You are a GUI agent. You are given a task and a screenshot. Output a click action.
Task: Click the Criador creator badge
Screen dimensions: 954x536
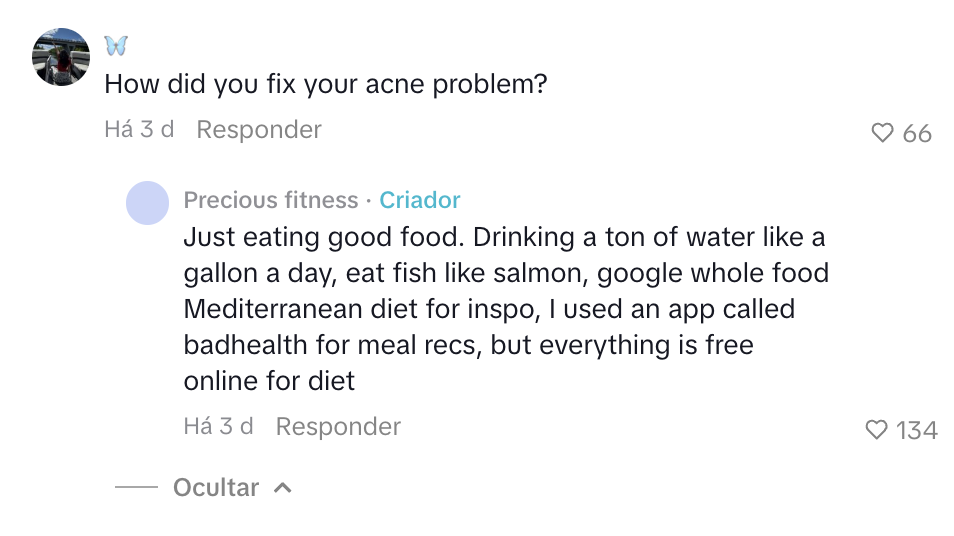pyautogui.click(x=420, y=200)
